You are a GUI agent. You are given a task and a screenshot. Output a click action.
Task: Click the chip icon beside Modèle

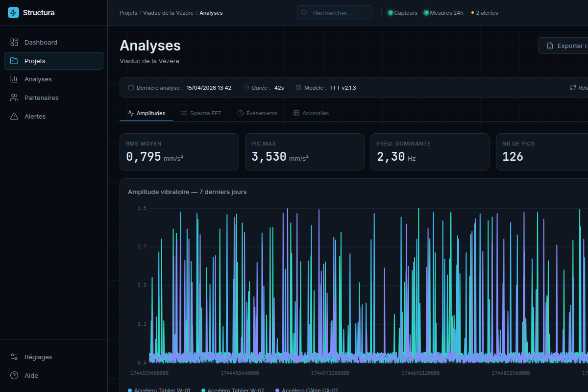(x=298, y=88)
